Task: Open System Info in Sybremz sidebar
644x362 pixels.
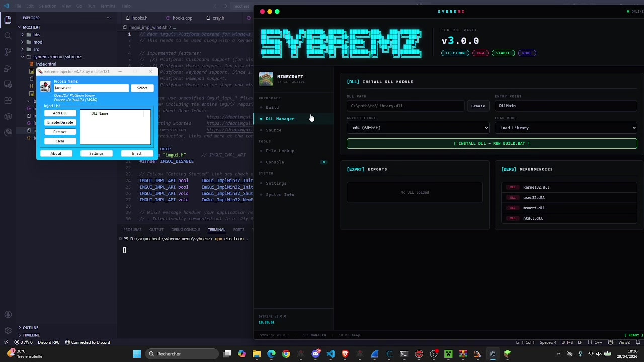Action: pos(294,195)
